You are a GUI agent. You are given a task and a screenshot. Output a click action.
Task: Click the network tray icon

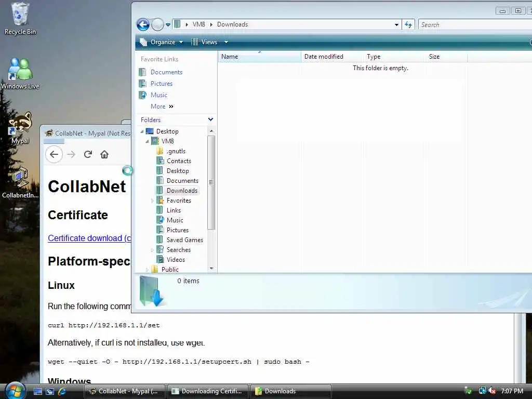coord(482,391)
